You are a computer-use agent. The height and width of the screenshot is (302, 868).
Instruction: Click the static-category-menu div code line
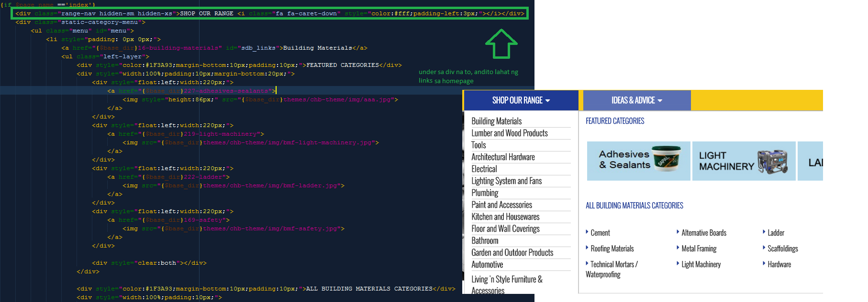80,22
